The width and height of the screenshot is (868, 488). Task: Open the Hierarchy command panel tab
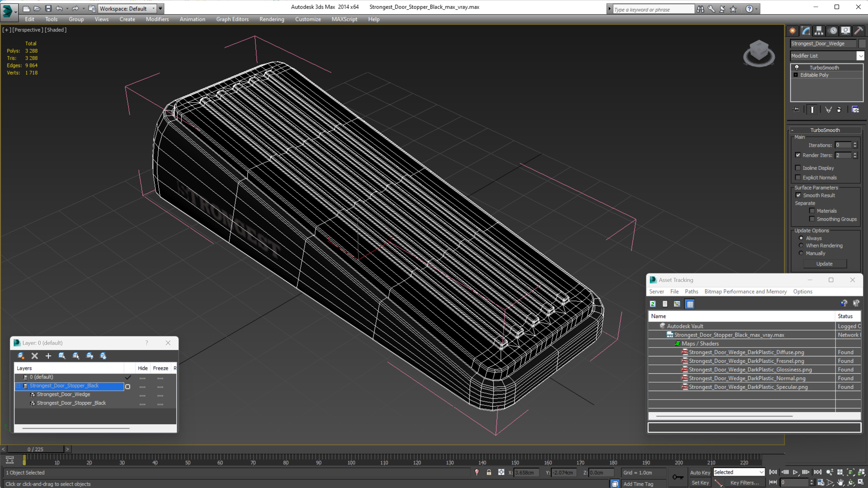819,31
